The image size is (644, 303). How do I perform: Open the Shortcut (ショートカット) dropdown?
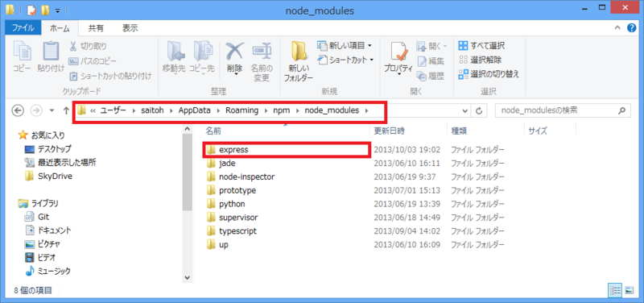click(345, 60)
